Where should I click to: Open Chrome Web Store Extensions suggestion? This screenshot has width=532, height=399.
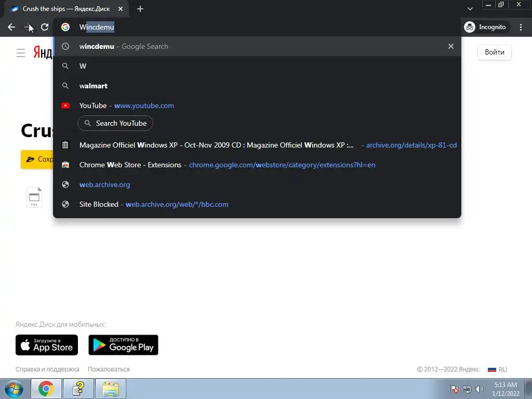tap(257, 165)
